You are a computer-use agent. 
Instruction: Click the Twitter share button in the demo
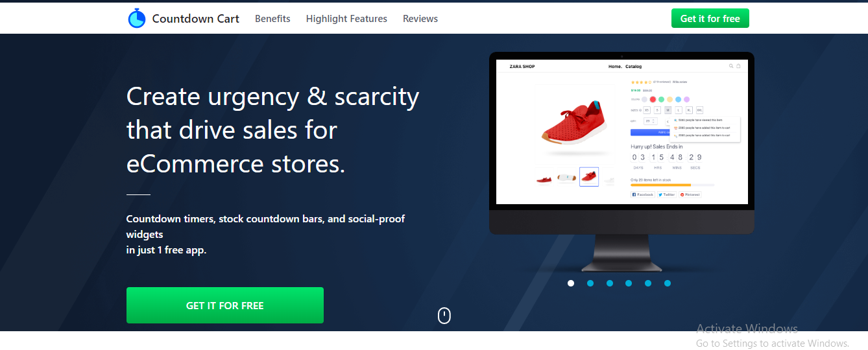[667, 194]
